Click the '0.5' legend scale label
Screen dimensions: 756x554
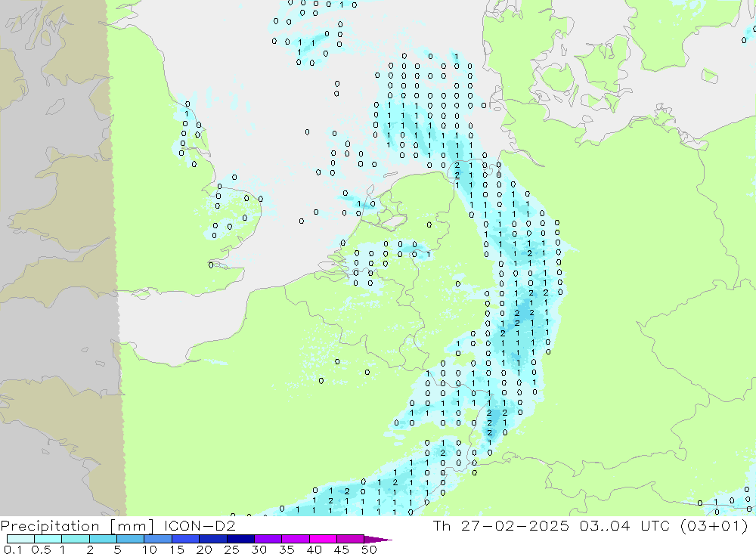41,549
